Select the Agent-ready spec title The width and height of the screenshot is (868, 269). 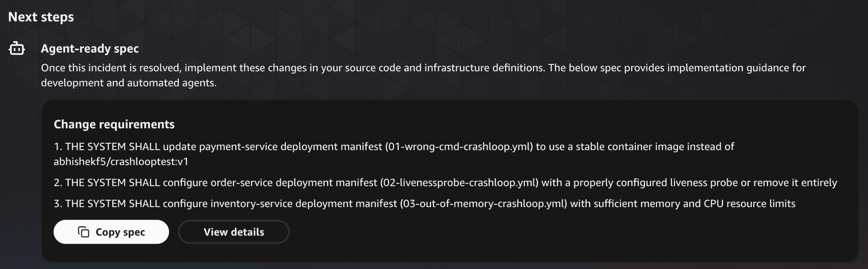click(89, 48)
